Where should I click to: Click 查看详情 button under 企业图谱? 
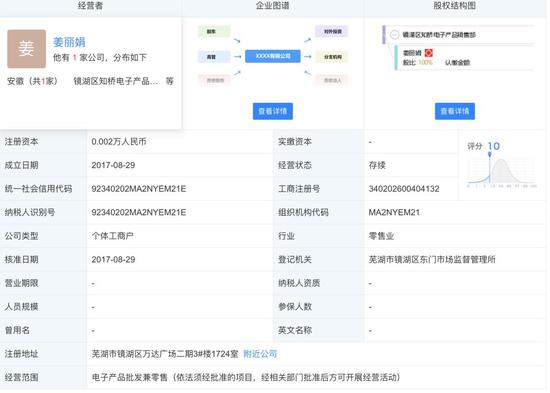[x=273, y=111]
